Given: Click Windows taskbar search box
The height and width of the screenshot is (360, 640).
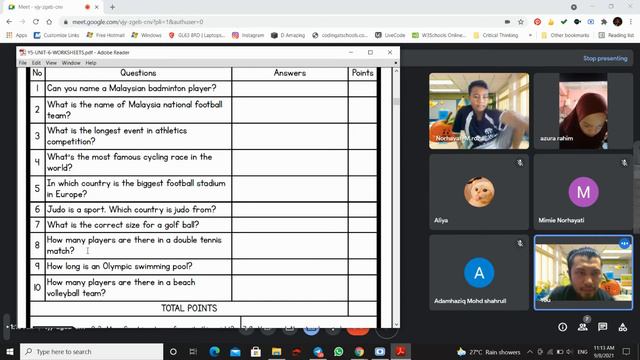Looking at the screenshot, I should [91, 351].
